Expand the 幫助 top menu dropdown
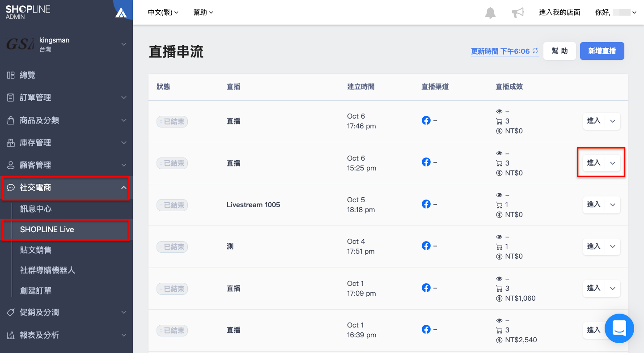644x353 pixels. [203, 13]
